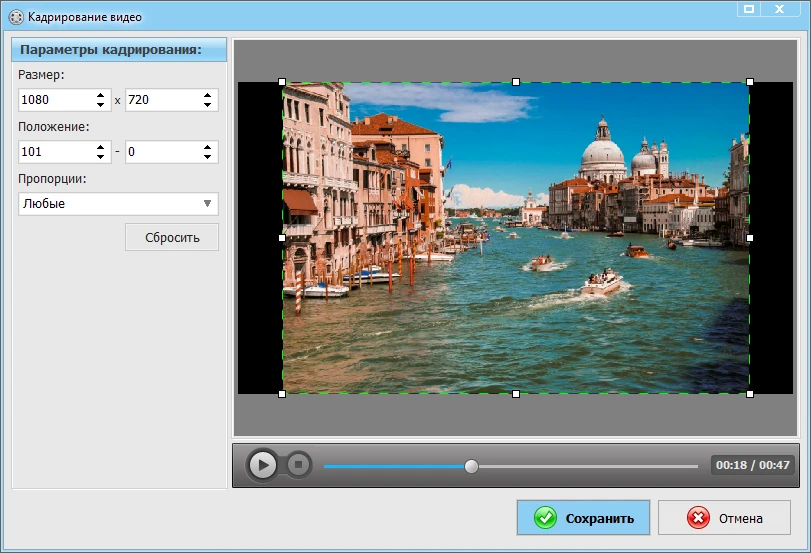811x553 pixels.
Task: Click the playback progress slider knob
Action: 472,466
